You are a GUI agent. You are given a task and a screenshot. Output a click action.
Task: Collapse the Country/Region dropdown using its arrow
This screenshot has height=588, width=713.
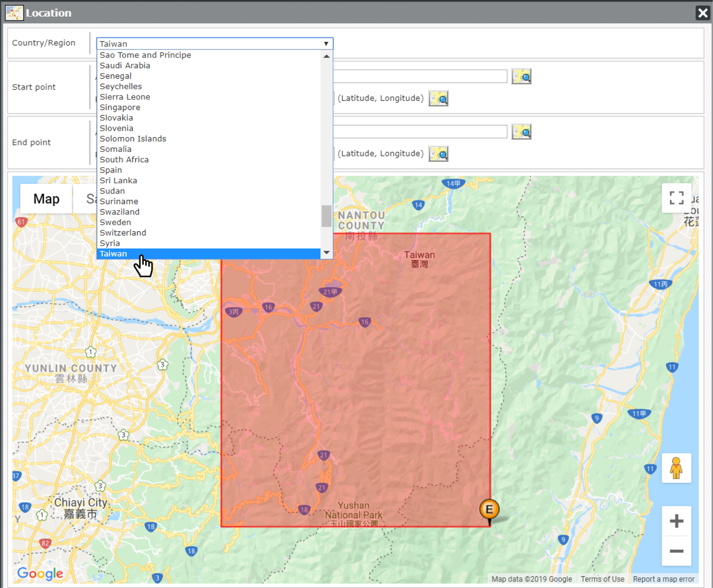[x=326, y=44]
